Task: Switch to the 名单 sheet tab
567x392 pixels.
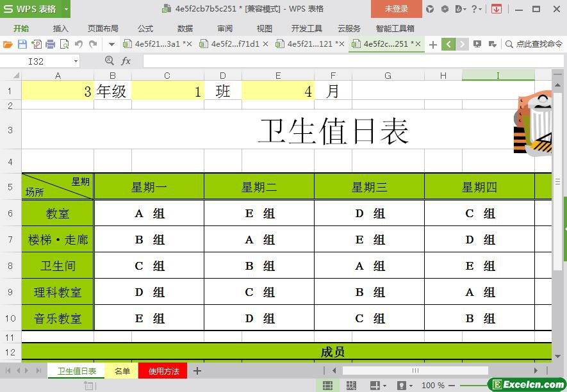Action: pos(122,371)
